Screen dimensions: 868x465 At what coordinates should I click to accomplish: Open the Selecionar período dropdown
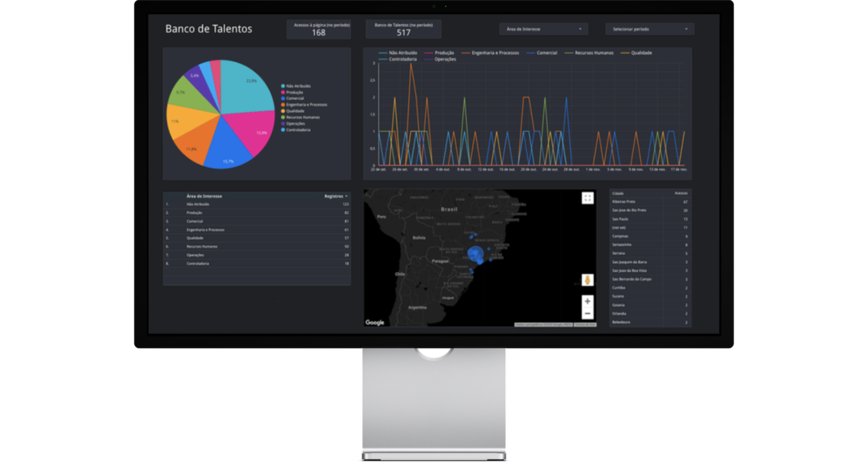tap(649, 29)
